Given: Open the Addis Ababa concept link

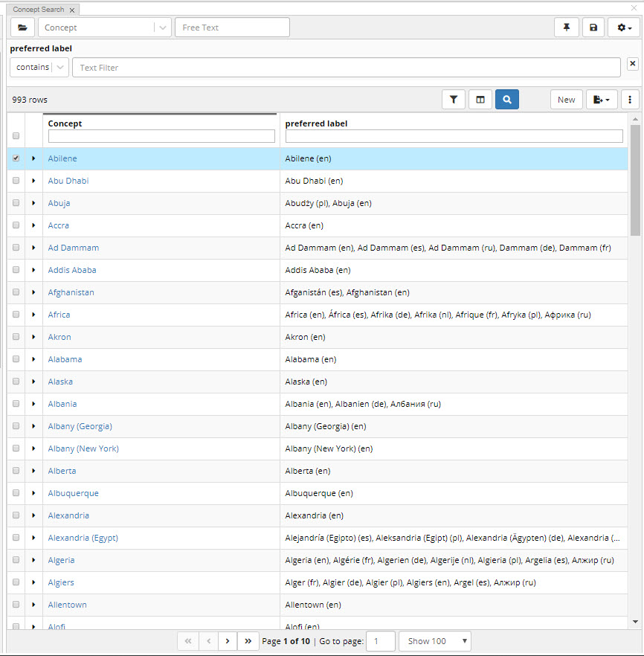Looking at the screenshot, I should click(x=72, y=270).
